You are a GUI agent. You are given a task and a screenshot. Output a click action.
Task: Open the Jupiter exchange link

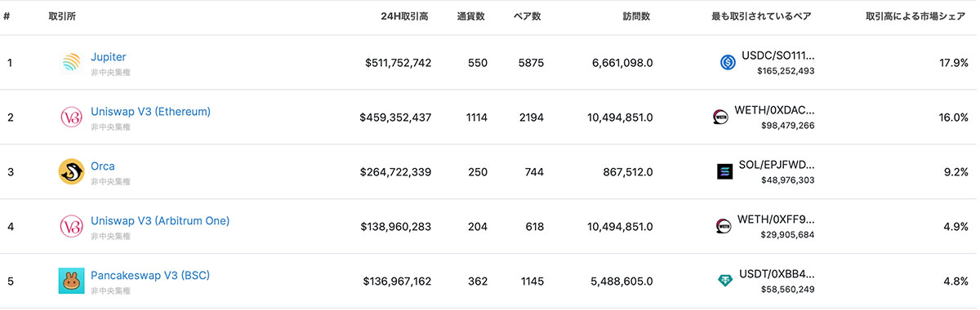point(109,57)
